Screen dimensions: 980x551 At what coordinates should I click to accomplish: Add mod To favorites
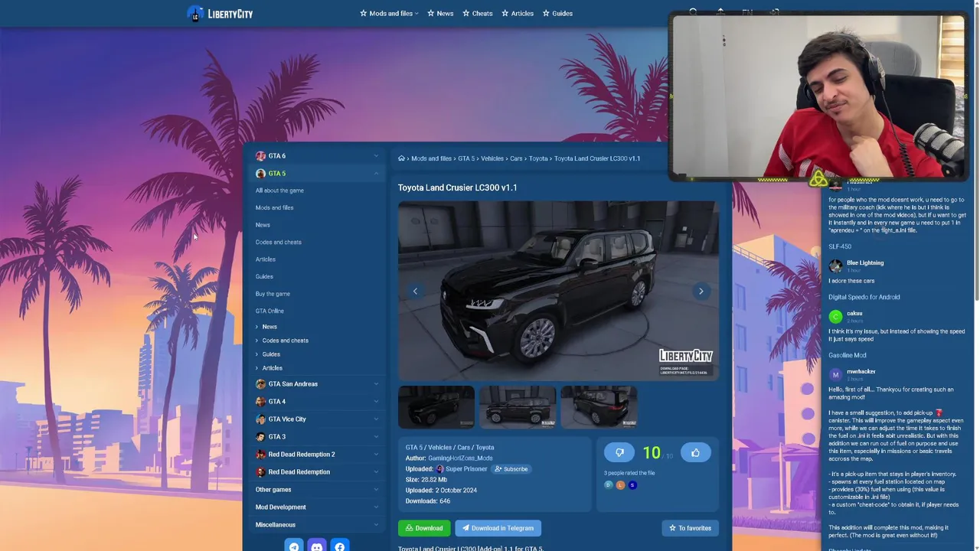coord(690,528)
